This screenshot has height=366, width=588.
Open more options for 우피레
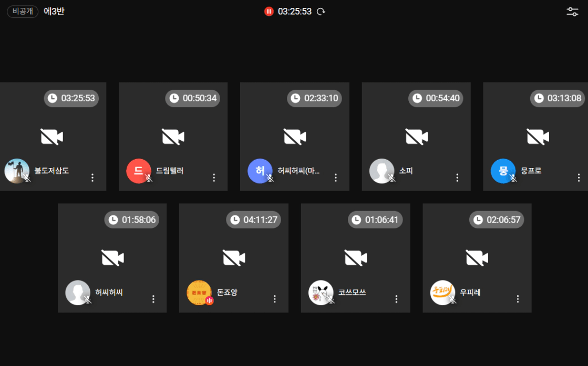coord(518,299)
